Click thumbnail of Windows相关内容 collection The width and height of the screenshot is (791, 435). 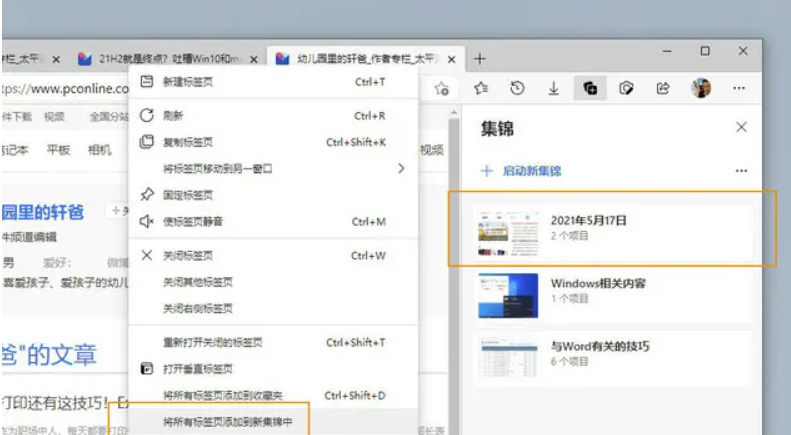pyautogui.click(x=508, y=296)
